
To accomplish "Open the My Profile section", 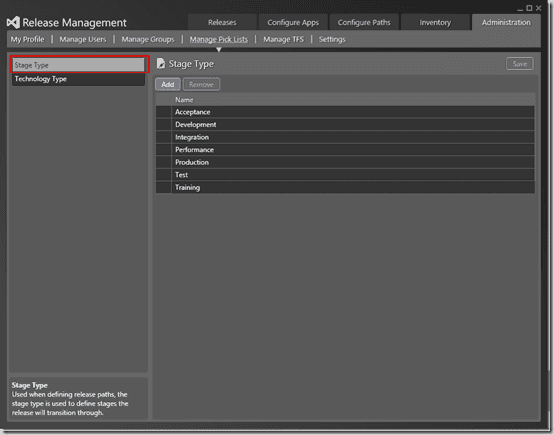I will click(x=28, y=39).
